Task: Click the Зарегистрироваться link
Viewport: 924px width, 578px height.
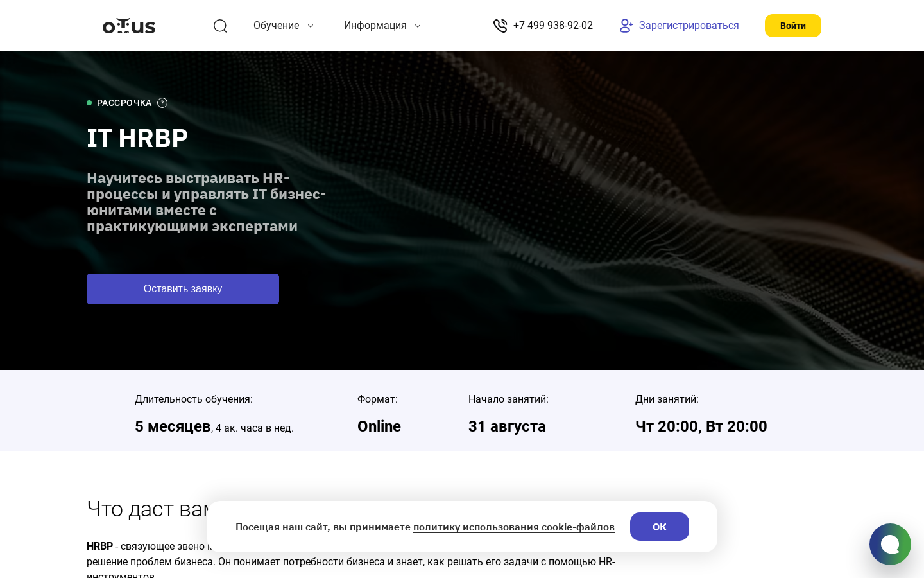Action: tap(689, 26)
